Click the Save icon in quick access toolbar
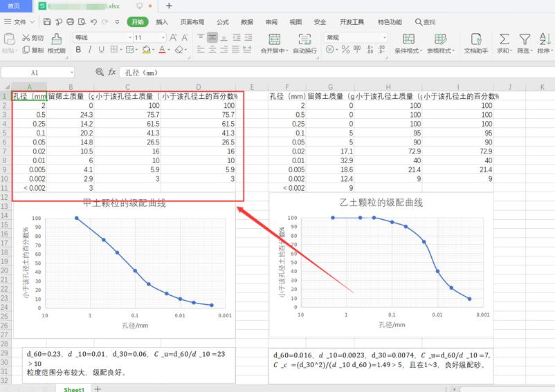This screenshot has width=555, height=392. [47, 22]
